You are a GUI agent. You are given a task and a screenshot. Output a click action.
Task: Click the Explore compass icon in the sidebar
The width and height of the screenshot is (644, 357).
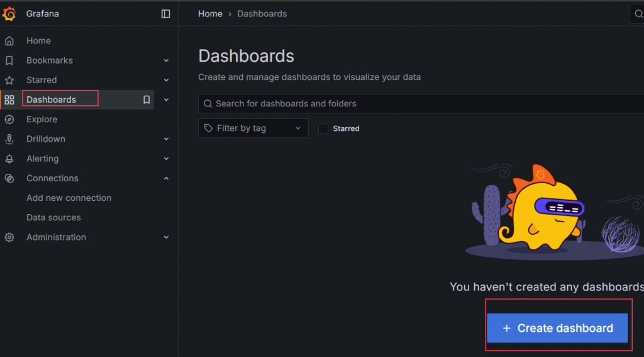(9, 119)
